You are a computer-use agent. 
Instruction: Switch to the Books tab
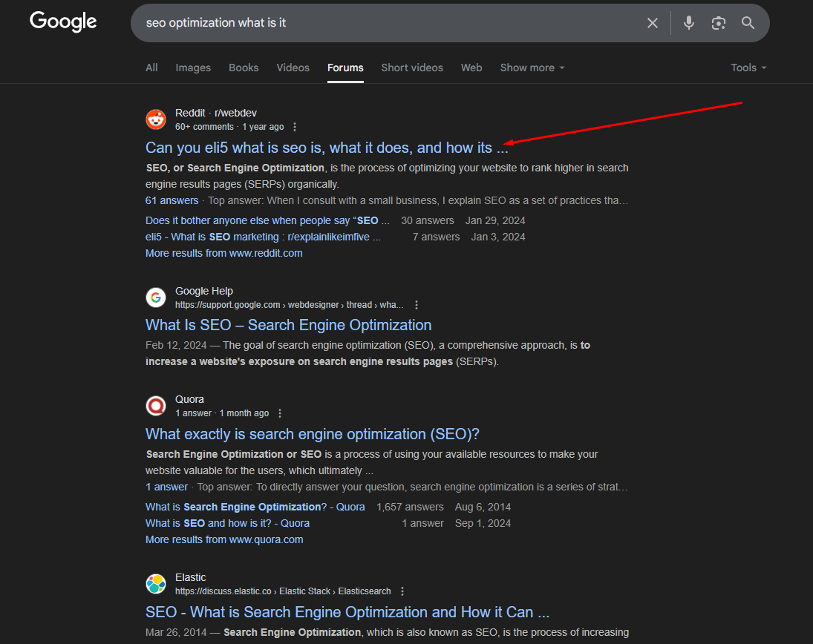244,68
